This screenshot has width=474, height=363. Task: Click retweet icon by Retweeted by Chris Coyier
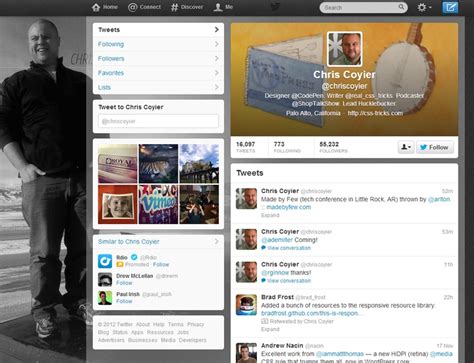coord(264,321)
